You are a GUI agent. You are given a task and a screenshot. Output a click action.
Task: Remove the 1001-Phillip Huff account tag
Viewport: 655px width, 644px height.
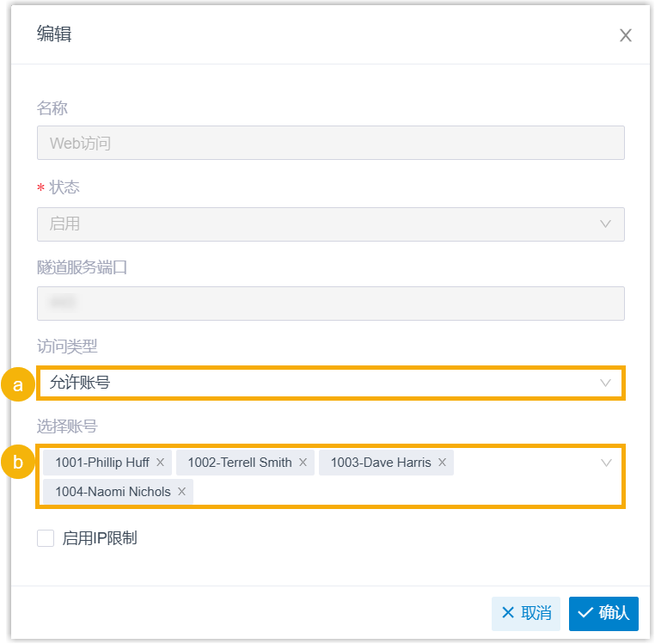point(160,463)
